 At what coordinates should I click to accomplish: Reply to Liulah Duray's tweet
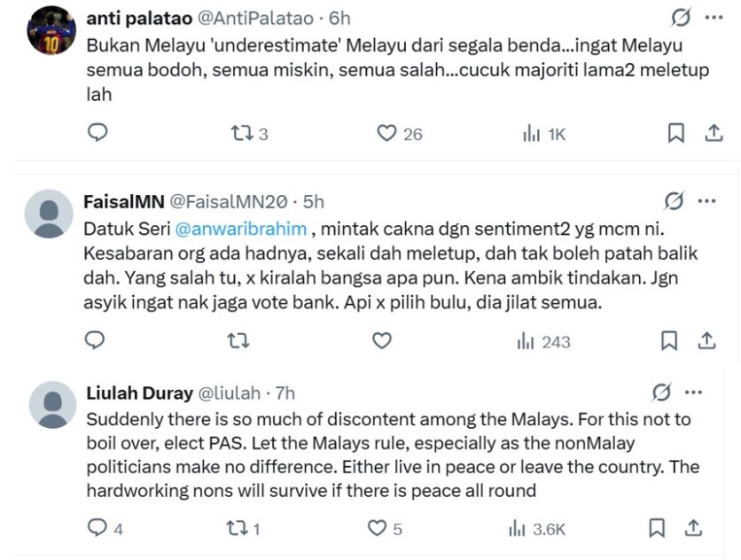coord(97,528)
